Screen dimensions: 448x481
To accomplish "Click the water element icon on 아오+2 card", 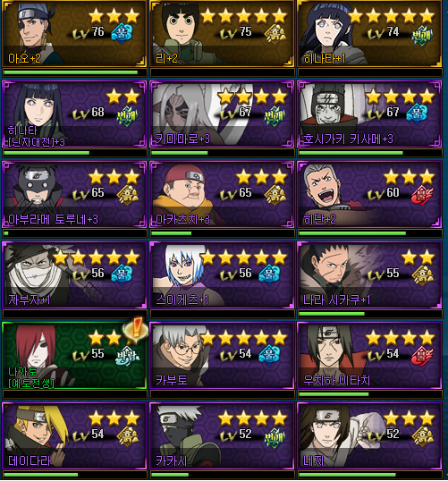I will [122, 32].
